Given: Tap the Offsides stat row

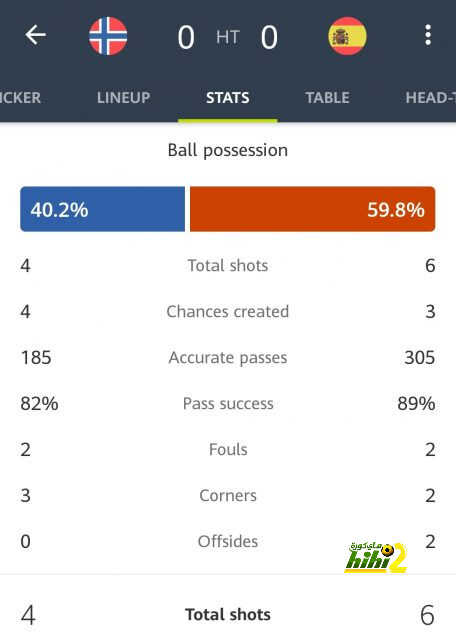Looking at the screenshot, I should (228, 542).
